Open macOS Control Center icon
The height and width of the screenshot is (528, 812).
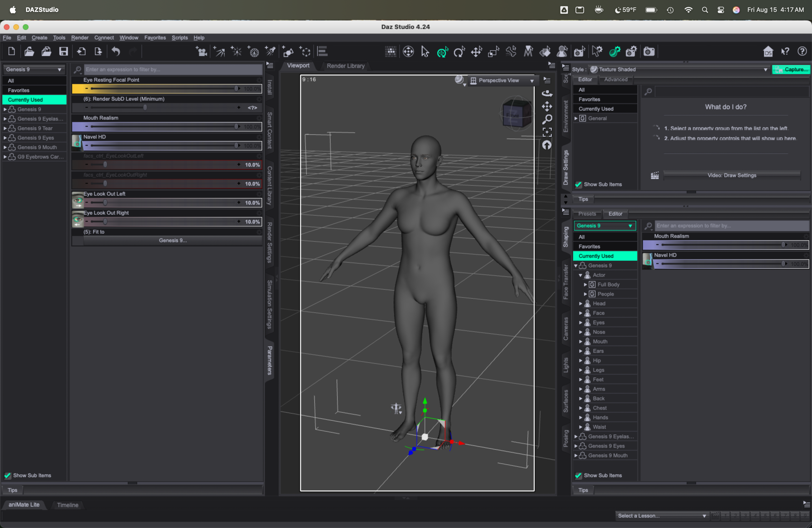tap(721, 10)
